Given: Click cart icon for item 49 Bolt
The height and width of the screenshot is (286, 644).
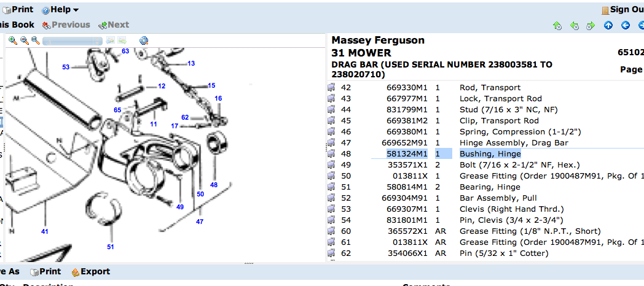Looking at the screenshot, I should (x=331, y=165).
